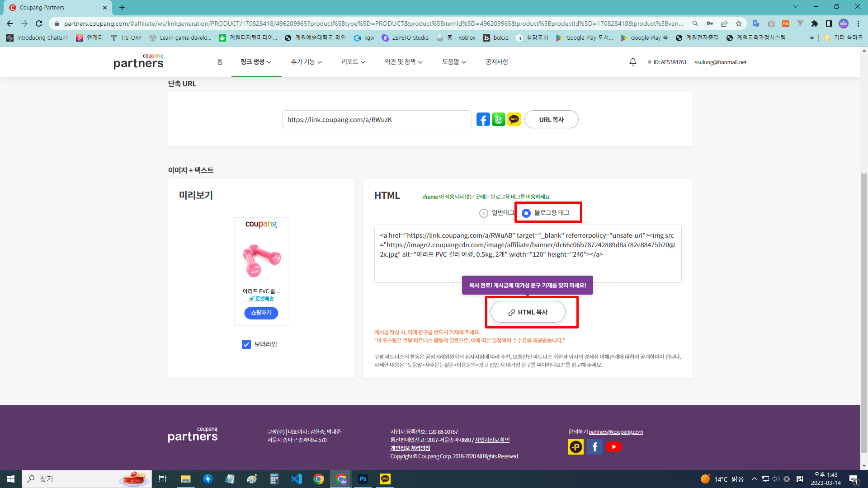The image size is (868, 488).
Task: Click the share page icon in address bar
Action: point(724,23)
